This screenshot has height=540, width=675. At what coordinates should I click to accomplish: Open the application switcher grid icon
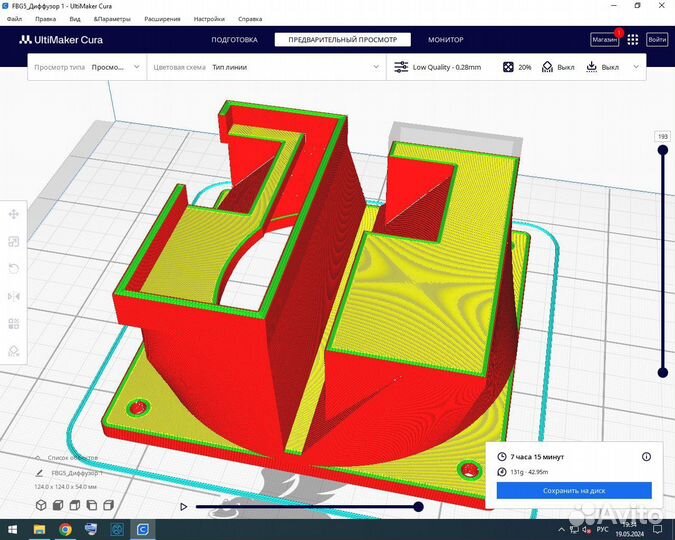tap(632, 40)
